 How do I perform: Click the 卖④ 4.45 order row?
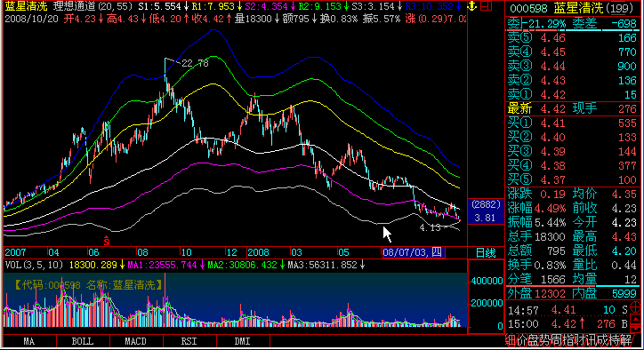572,52
